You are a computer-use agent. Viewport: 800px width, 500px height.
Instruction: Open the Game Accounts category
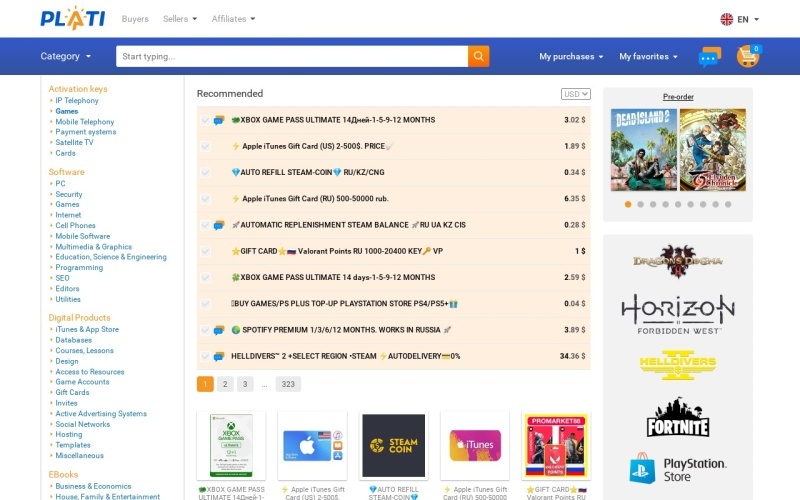82,382
